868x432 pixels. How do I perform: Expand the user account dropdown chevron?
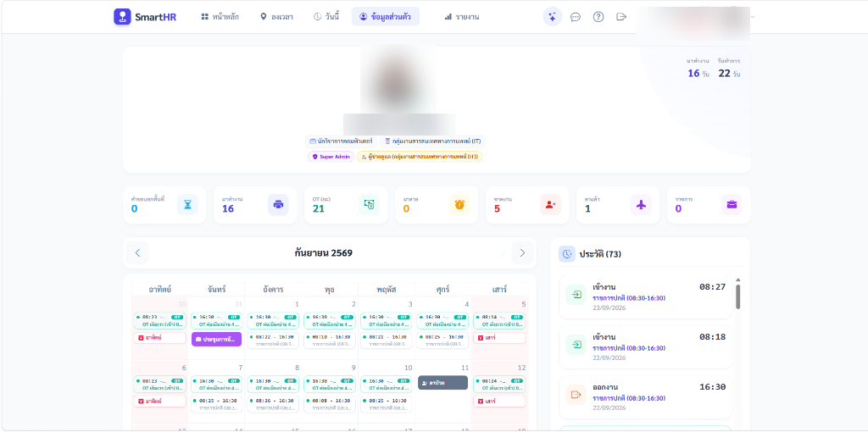pyautogui.click(x=753, y=17)
